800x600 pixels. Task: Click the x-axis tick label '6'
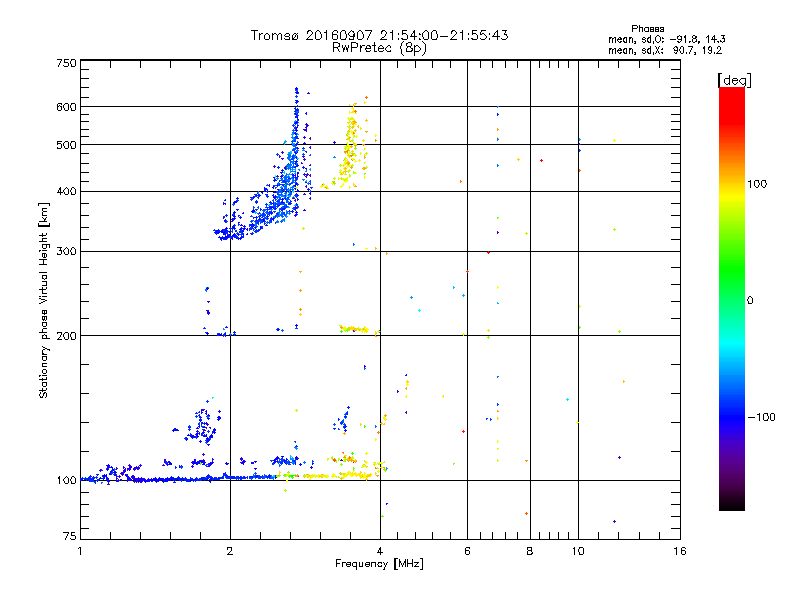pos(467,551)
